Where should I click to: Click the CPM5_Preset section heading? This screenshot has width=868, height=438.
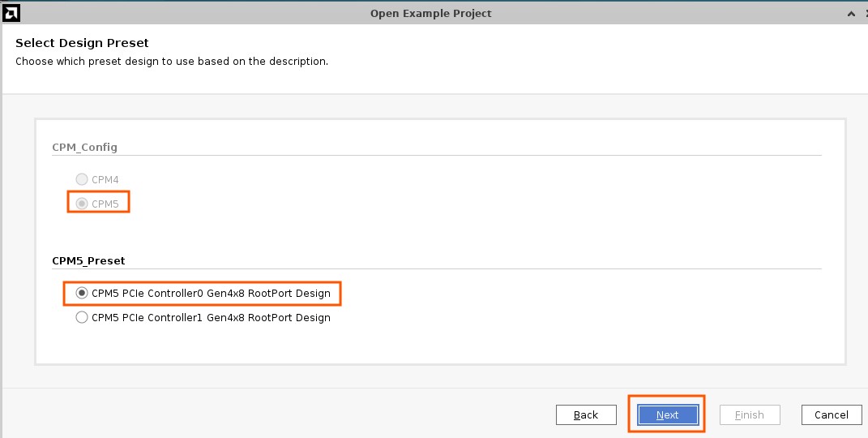[88, 260]
